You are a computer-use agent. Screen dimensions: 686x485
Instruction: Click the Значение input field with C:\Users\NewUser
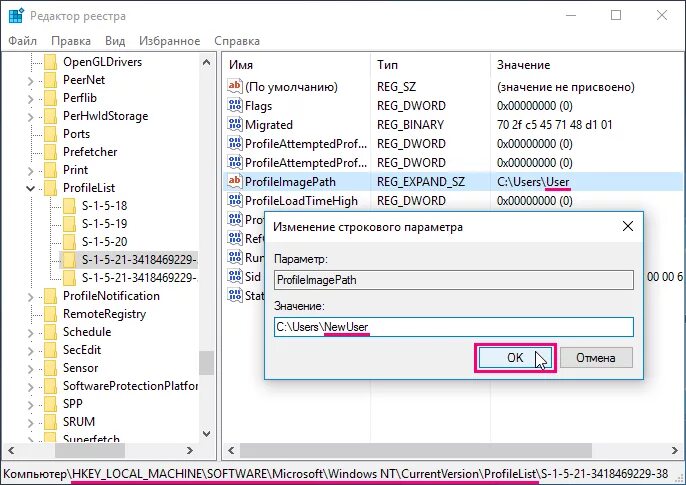click(454, 327)
